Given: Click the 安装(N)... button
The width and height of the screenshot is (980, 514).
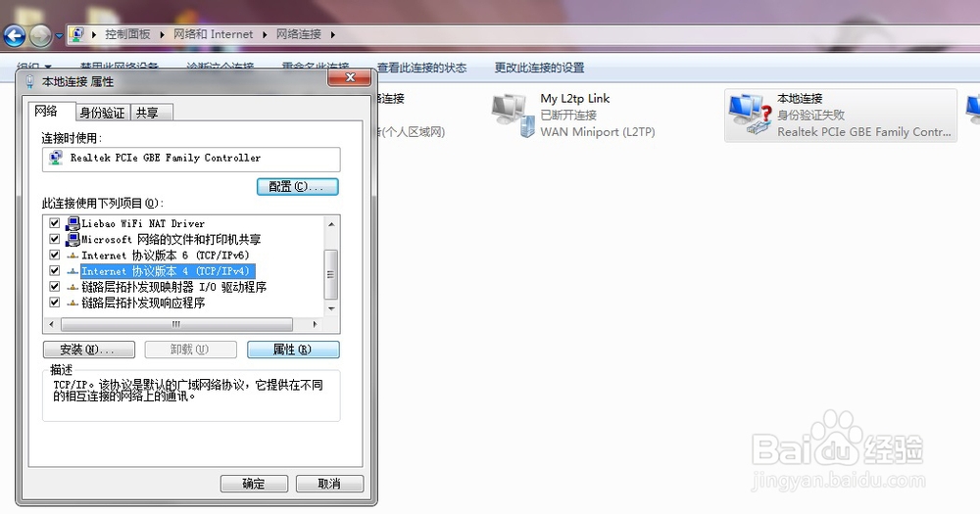Looking at the screenshot, I should click(89, 350).
